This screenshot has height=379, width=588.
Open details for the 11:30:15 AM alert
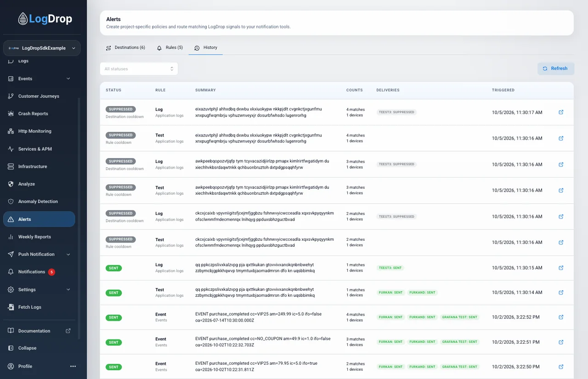(x=561, y=268)
